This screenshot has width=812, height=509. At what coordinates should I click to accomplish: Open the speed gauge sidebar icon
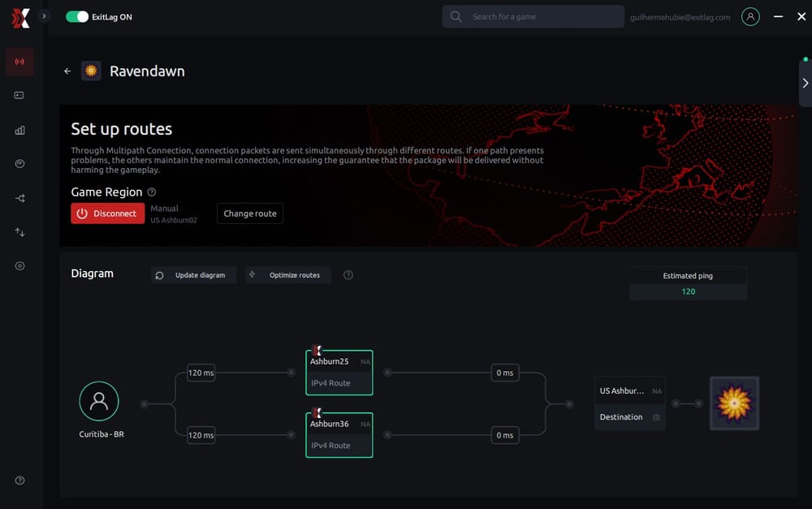point(19,164)
